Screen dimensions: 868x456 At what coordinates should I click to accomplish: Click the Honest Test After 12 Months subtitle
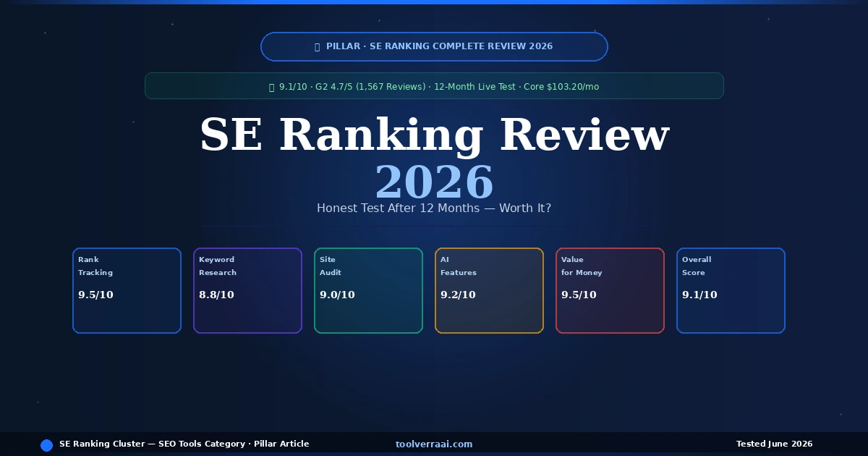434,208
